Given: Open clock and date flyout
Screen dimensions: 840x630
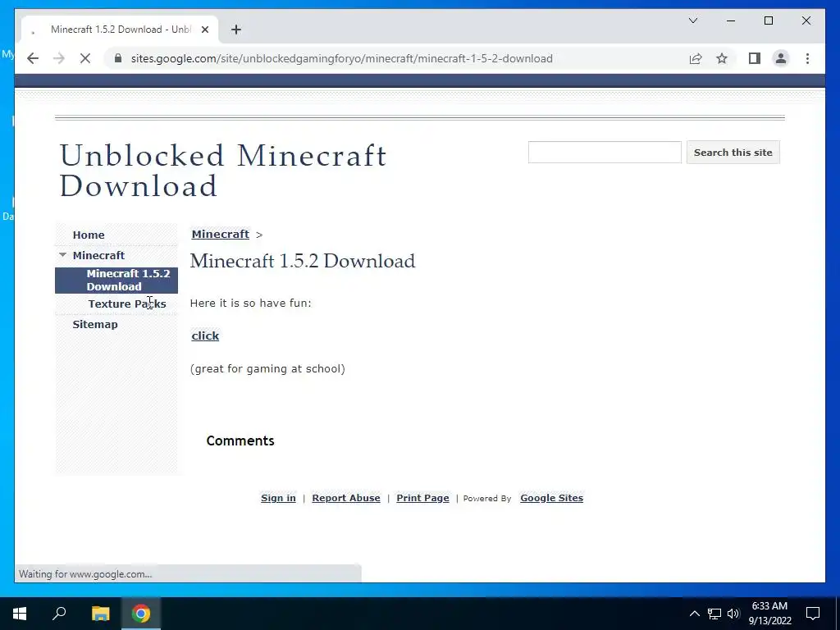Looking at the screenshot, I should [769, 614].
